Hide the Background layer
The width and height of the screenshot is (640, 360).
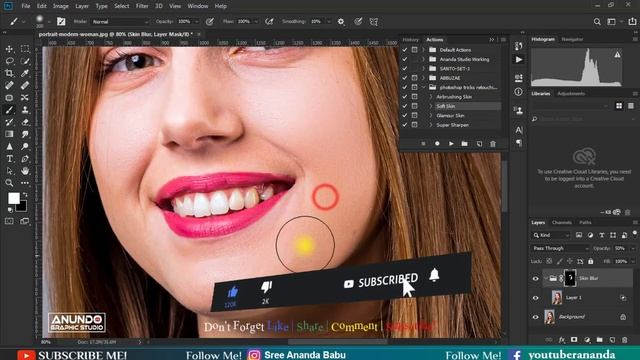(x=536, y=317)
